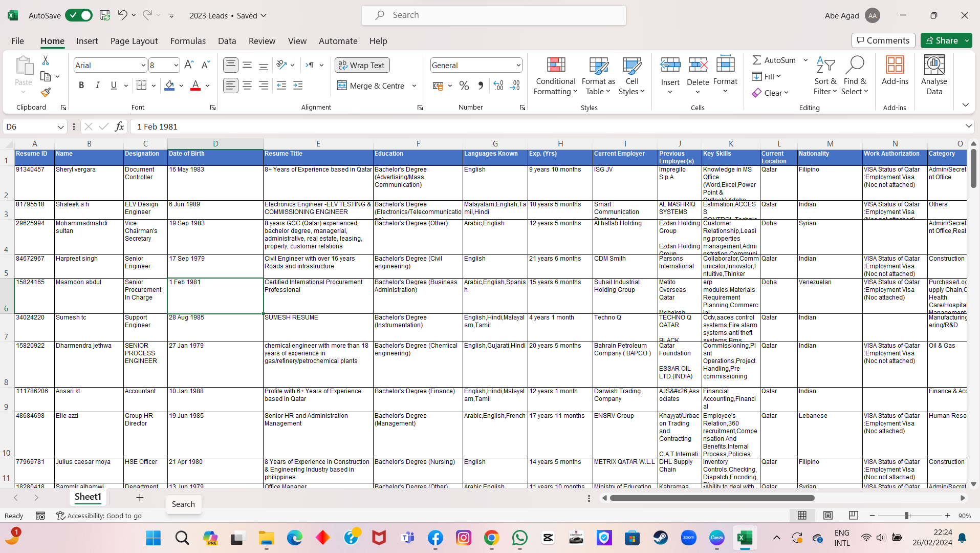Image resolution: width=980 pixels, height=553 pixels.
Task: Open the AutoSum options arrow
Action: coord(805,60)
